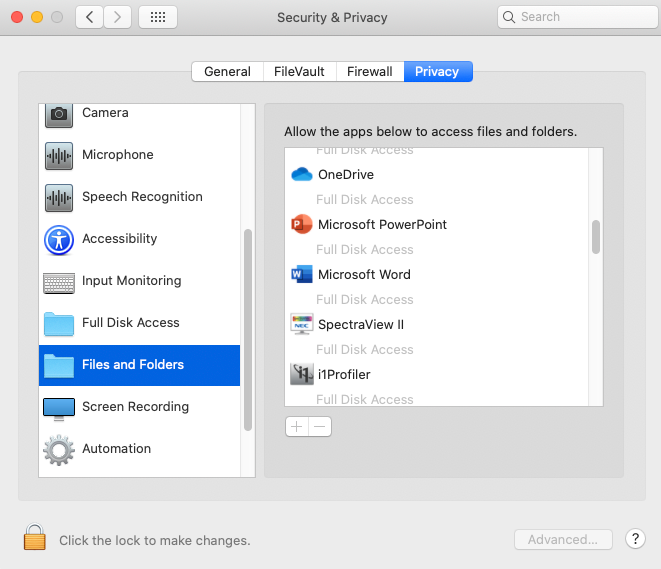Click Full Disk Access under OneDrive
Screen dimensions: 661x569
coord(365,200)
